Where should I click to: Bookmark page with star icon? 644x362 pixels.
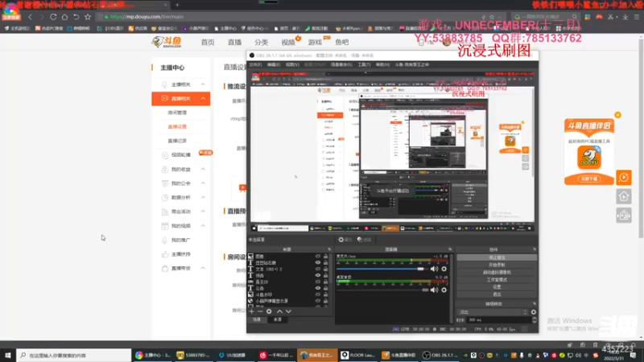88,17
